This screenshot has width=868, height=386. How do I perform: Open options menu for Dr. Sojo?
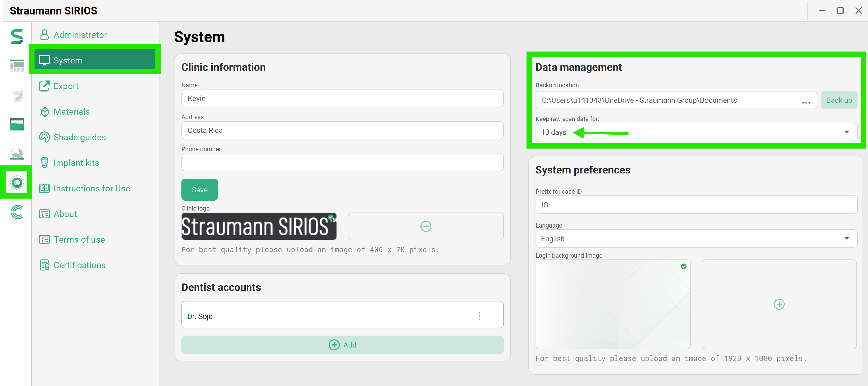(x=479, y=316)
